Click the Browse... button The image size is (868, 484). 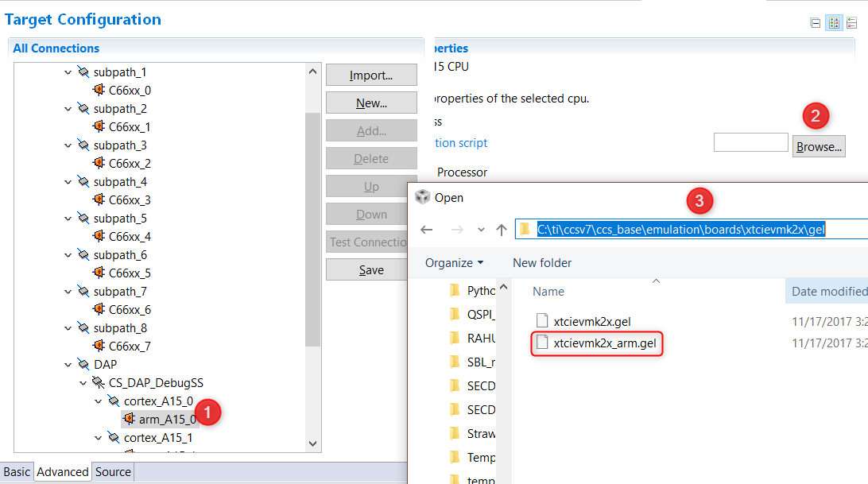[x=819, y=146]
